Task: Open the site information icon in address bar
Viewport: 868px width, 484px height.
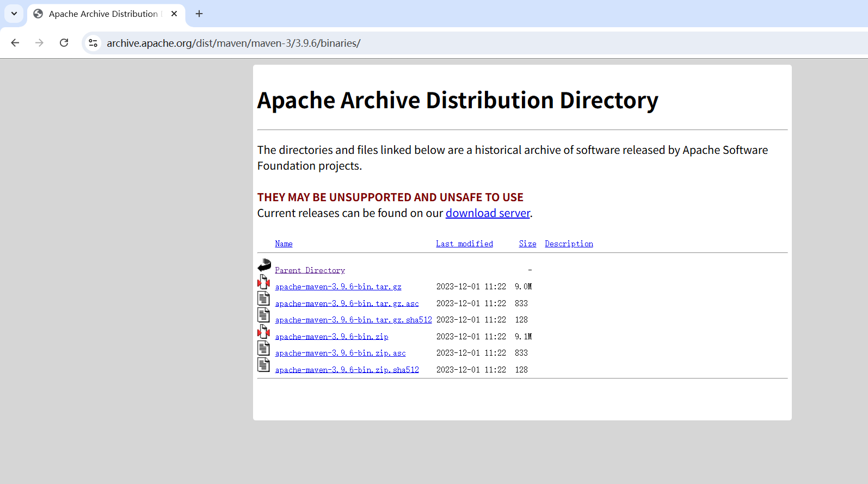Action: [93, 43]
